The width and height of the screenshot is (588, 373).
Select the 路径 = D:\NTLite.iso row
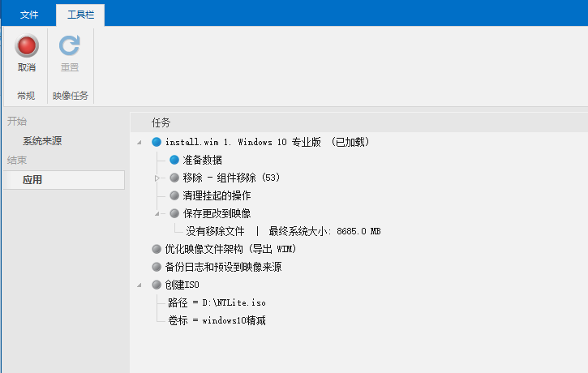[x=217, y=302]
